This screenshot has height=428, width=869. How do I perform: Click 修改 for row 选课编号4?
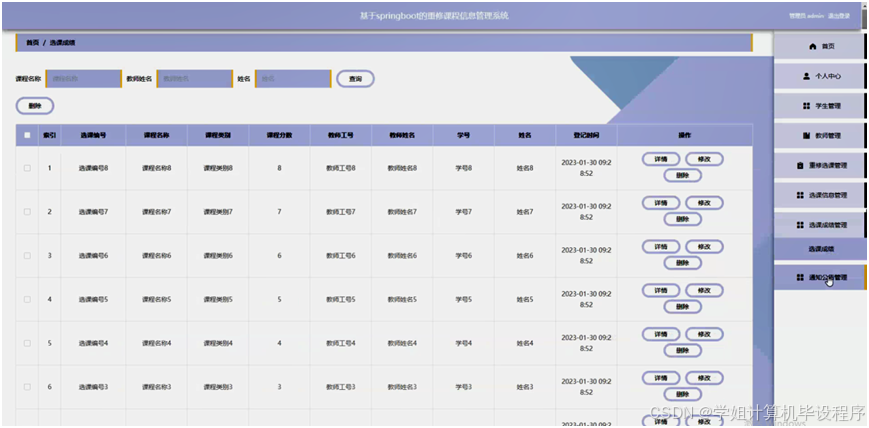tap(704, 334)
